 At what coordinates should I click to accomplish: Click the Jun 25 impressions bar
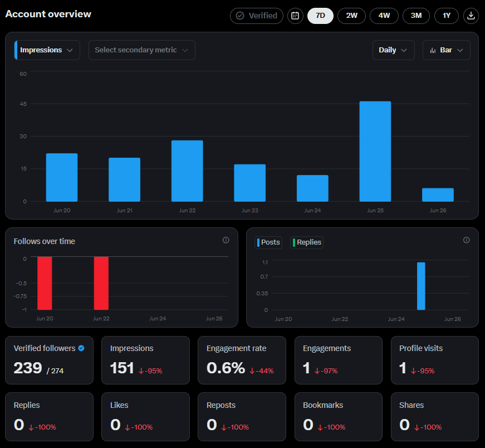[x=375, y=152]
